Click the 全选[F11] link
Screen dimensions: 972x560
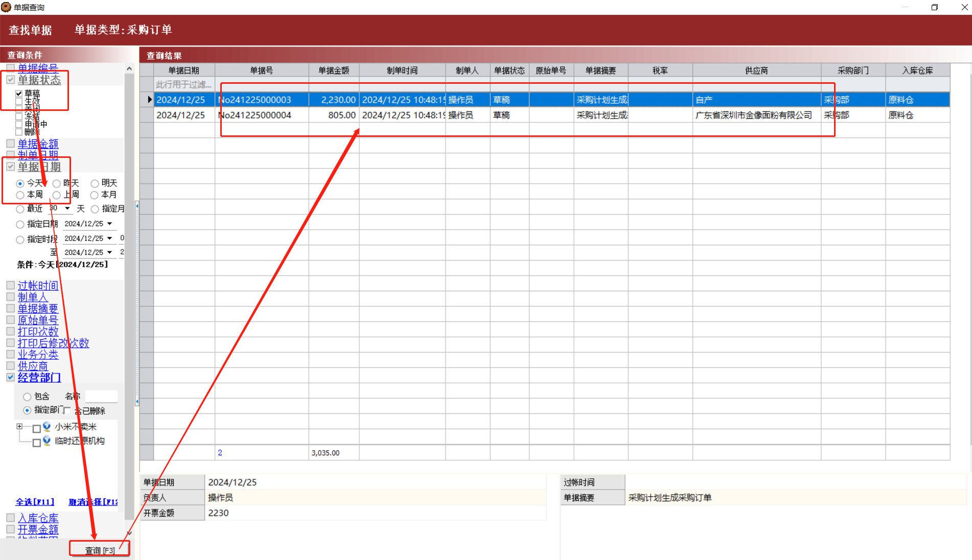[35, 502]
